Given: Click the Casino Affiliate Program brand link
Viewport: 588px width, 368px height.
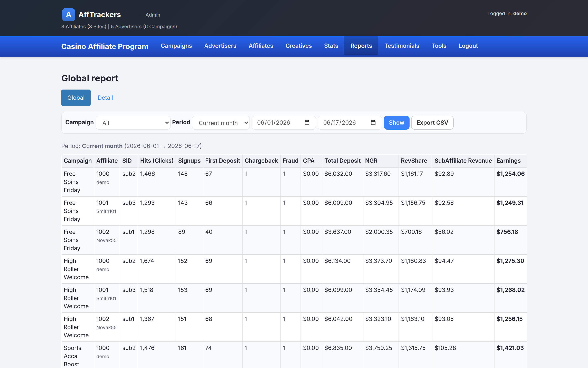Looking at the screenshot, I should (x=105, y=46).
